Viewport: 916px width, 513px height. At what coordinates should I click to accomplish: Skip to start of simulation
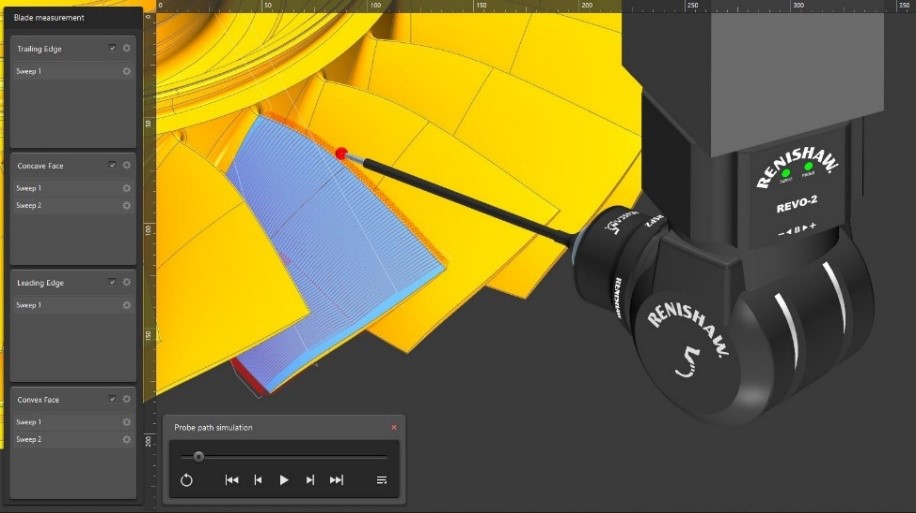pyautogui.click(x=232, y=480)
